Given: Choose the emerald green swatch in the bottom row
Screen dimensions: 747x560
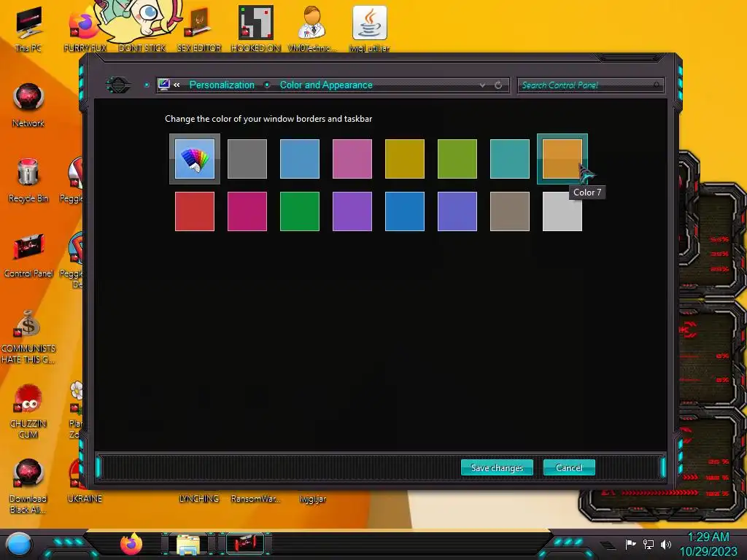Looking at the screenshot, I should (x=300, y=211).
